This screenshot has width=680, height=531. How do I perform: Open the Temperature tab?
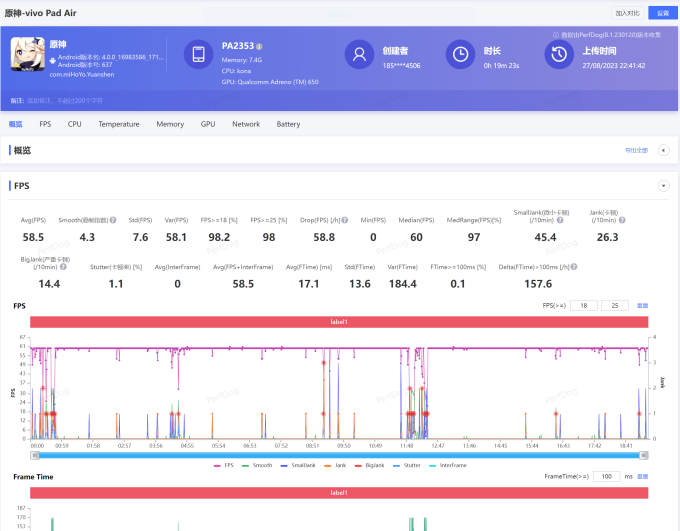[119, 124]
